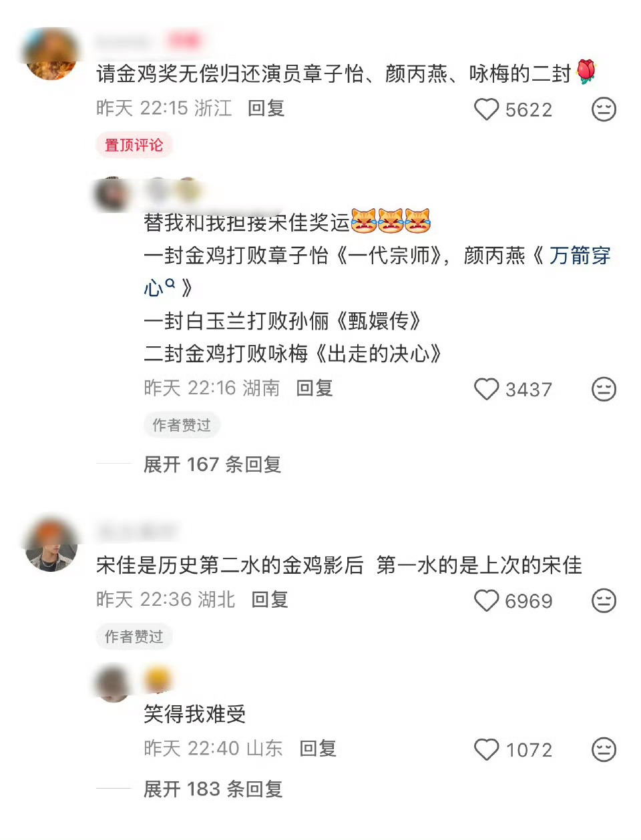Open the top commenter's avatar
Image resolution: width=641 pixels, height=840 pixels.
[51, 55]
